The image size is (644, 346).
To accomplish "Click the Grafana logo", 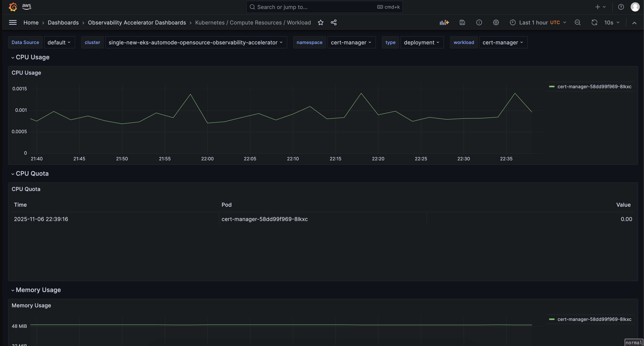I will coord(13,7).
